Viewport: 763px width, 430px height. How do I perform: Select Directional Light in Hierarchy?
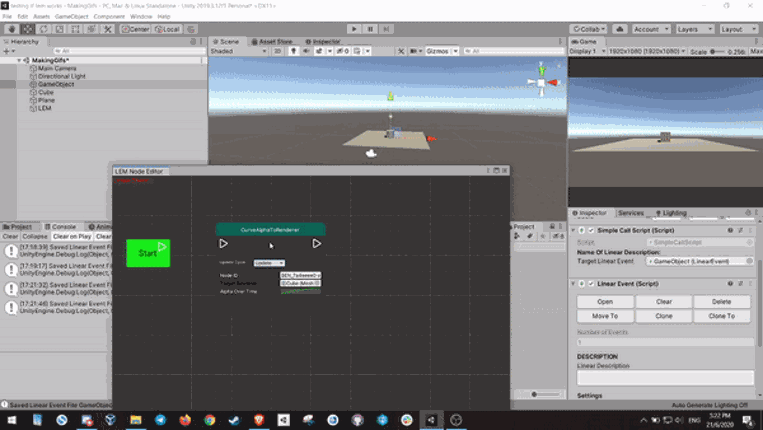[x=61, y=76]
